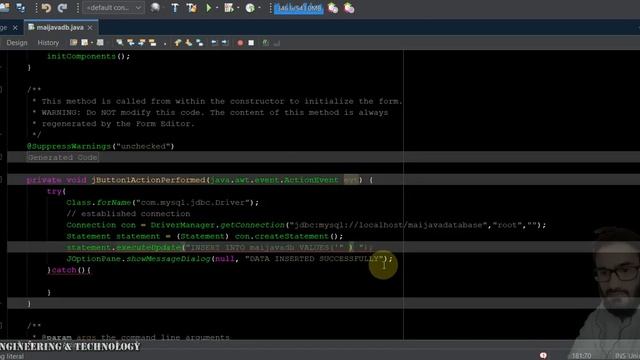This screenshot has width=640, height=360.
Task: Click the Shift Line Right icon
Action: [225, 42]
